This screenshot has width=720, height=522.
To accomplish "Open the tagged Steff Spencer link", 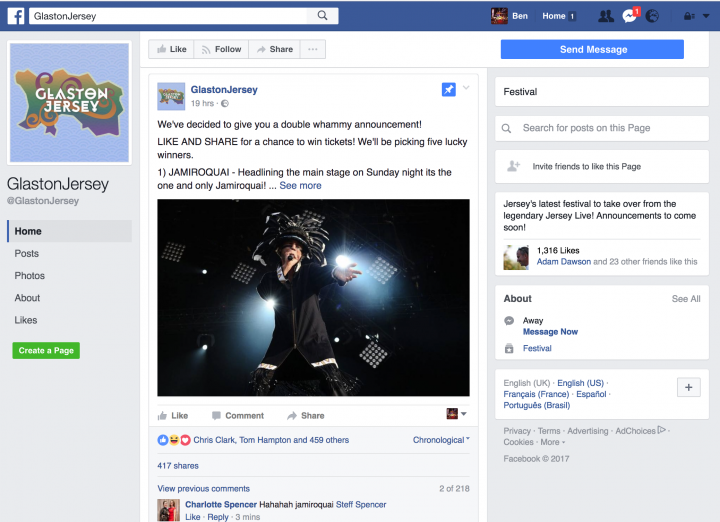I will 361,504.
